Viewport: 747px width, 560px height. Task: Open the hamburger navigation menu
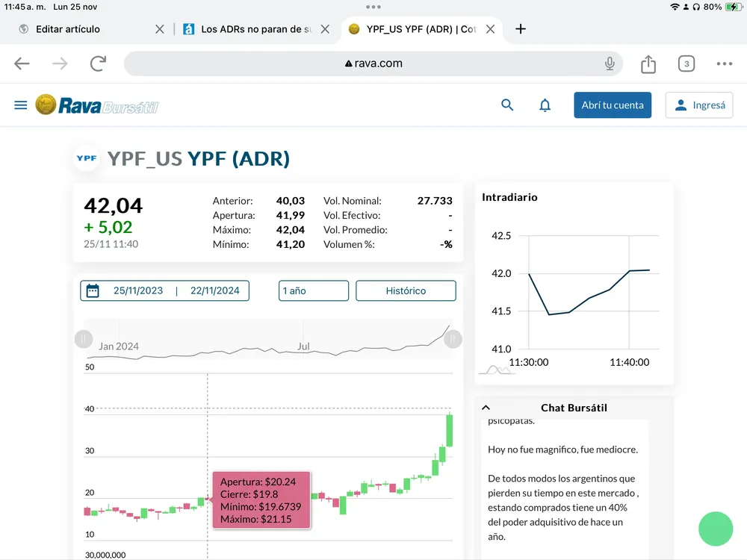point(21,105)
